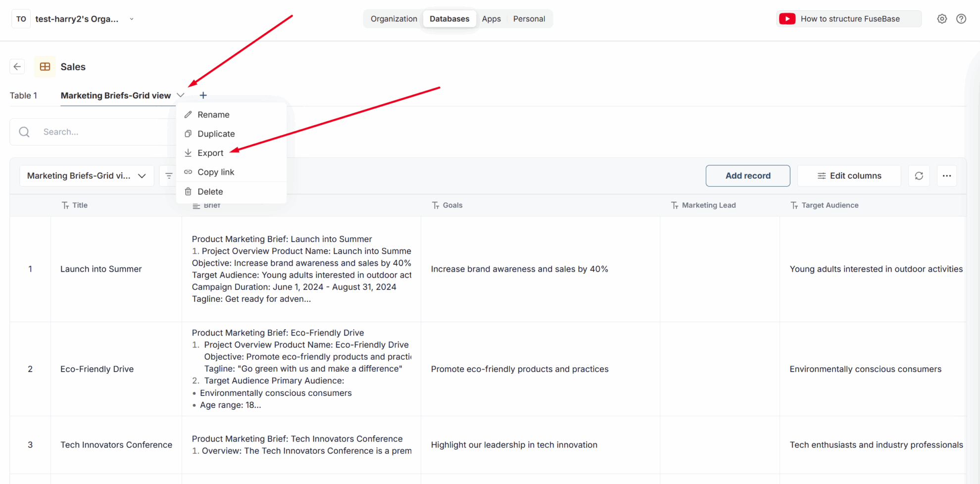Refresh the records table

(x=919, y=176)
